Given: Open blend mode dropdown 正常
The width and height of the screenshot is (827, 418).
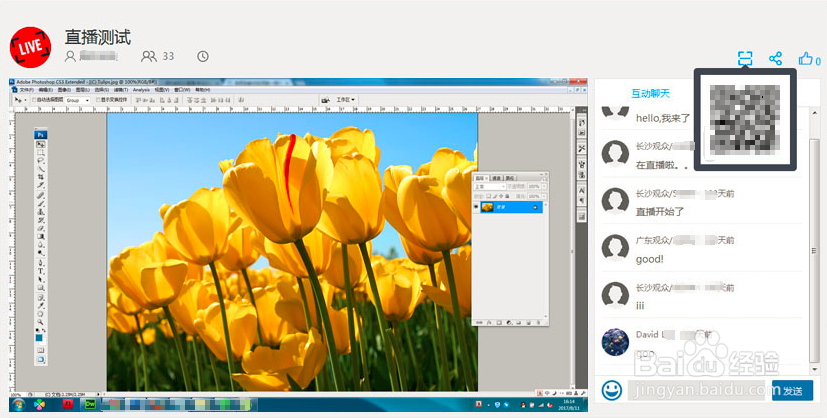Looking at the screenshot, I should point(489,187).
